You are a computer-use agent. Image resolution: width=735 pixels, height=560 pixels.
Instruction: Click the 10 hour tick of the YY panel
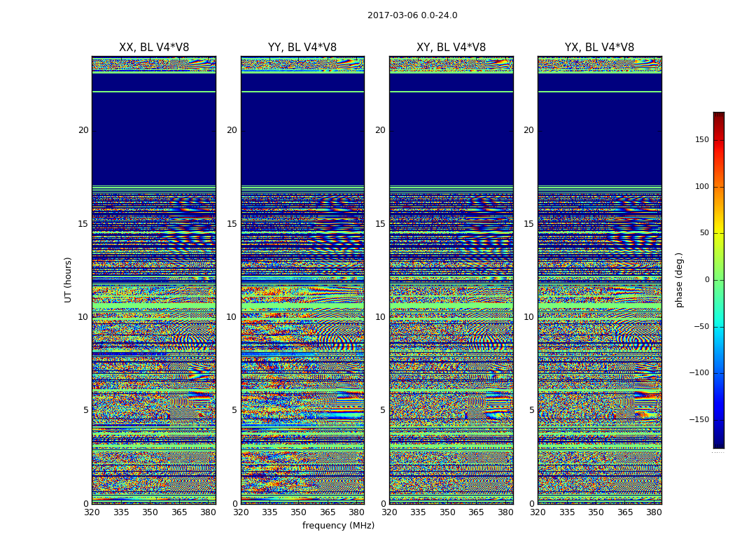[232, 317]
